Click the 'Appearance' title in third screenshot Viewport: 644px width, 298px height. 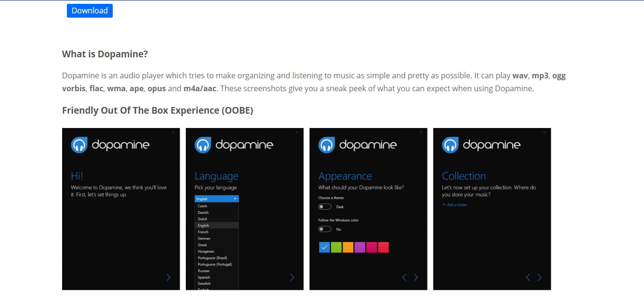(345, 176)
